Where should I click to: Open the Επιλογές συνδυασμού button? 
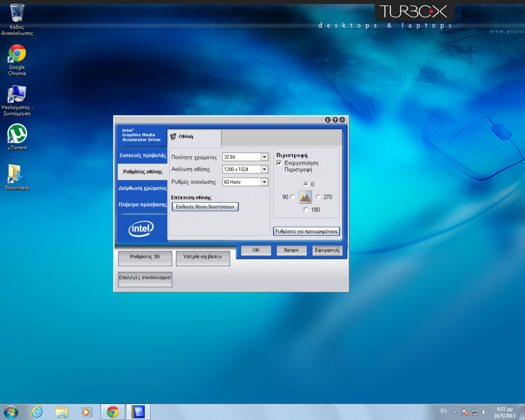coord(145,279)
